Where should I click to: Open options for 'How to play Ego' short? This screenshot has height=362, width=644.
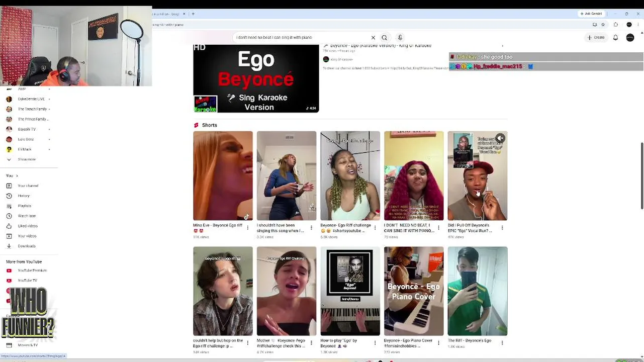tap(375, 343)
